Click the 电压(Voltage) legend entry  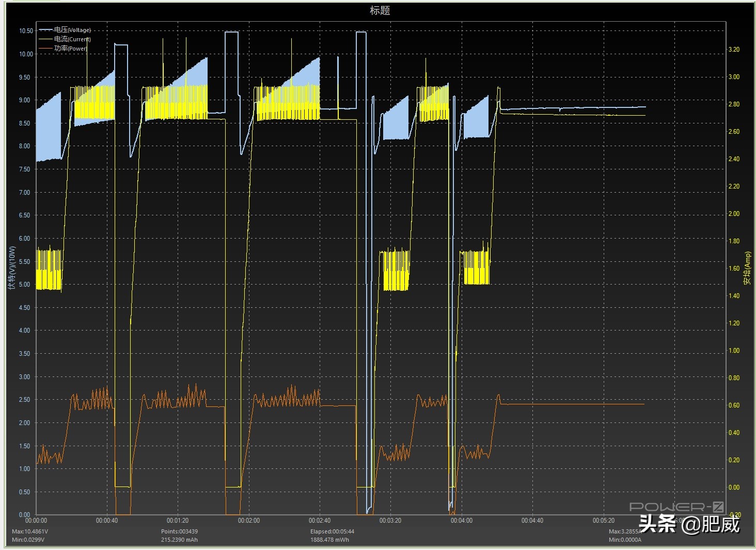72,30
